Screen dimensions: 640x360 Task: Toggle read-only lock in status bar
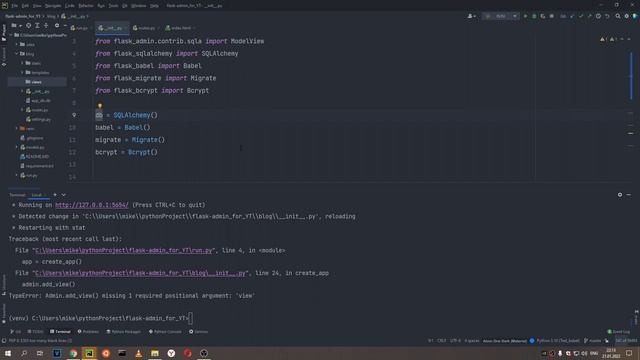pyautogui.click(x=607, y=341)
